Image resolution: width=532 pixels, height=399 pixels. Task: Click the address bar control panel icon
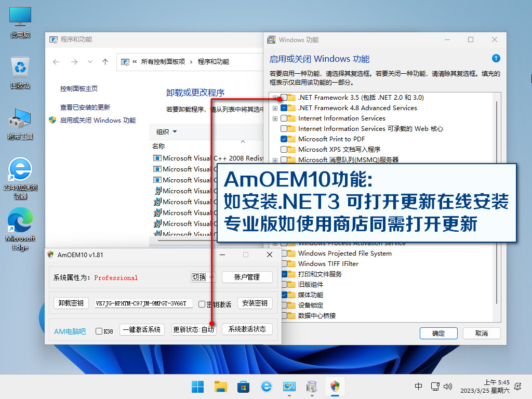click(x=125, y=62)
